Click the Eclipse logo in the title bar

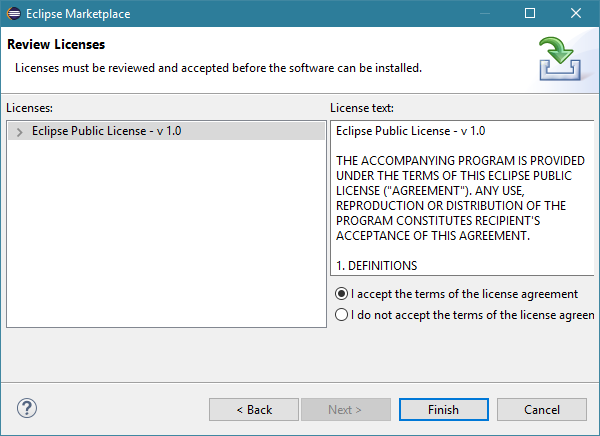click(x=14, y=13)
